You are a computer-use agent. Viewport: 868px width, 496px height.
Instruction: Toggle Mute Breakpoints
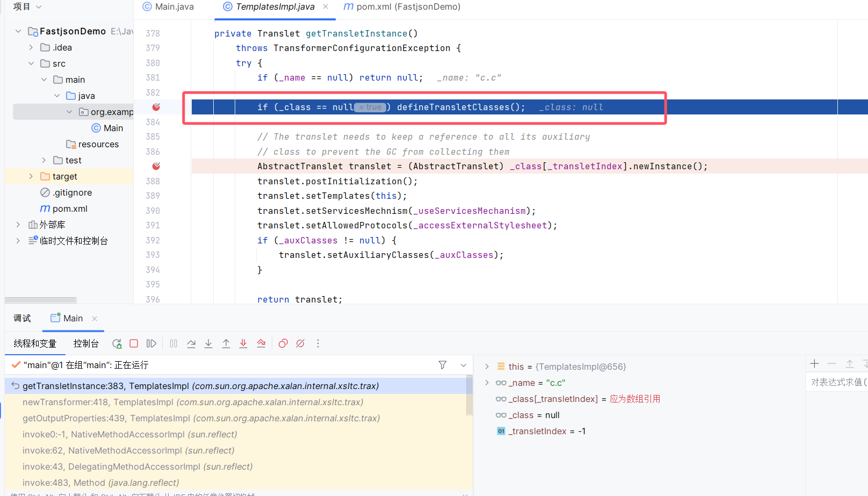point(300,343)
